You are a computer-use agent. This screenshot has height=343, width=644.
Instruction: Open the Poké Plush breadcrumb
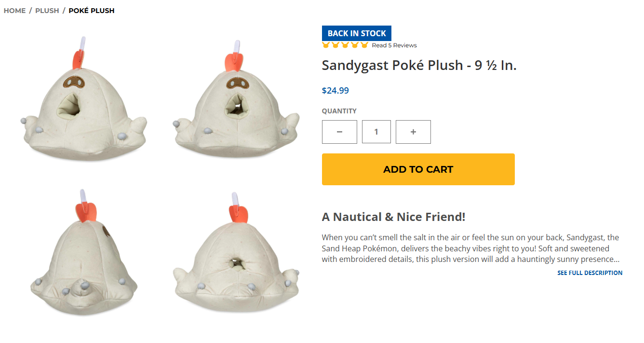click(92, 11)
